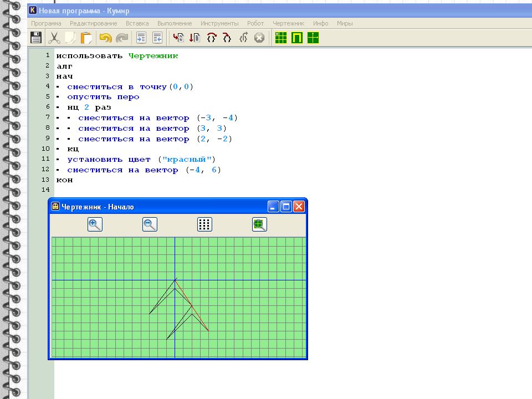Click the Cut scissors icon
The height and width of the screenshot is (399, 532).
pos(54,38)
